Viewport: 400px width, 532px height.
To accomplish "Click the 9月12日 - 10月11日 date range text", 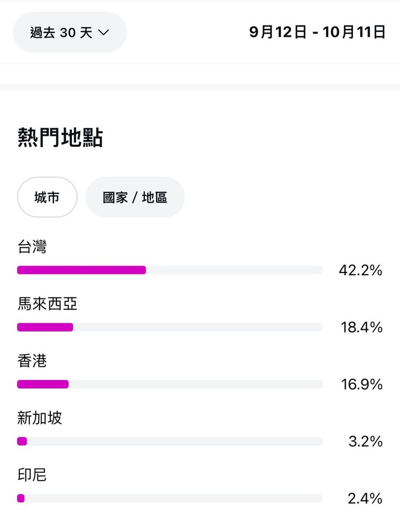I will coord(317,32).
